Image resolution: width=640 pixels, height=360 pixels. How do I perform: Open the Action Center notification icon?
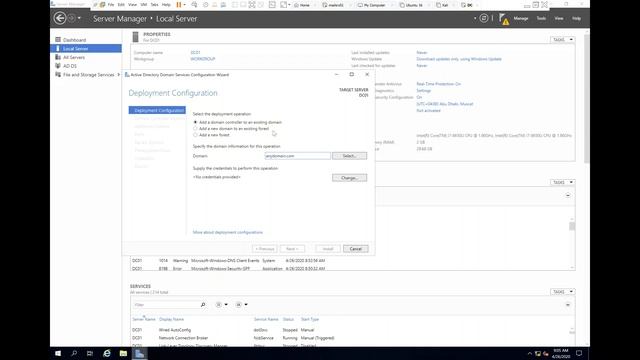pyautogui.click(x=579, y=353)
